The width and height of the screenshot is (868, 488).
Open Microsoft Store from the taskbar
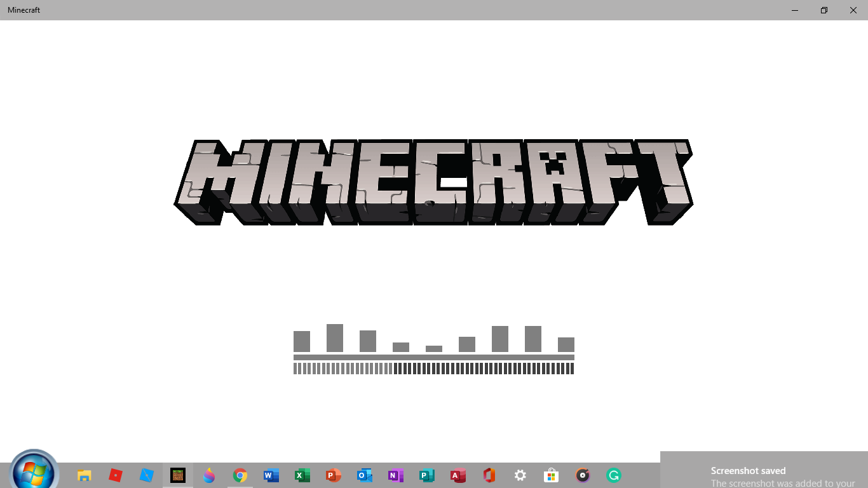(551, 475)
